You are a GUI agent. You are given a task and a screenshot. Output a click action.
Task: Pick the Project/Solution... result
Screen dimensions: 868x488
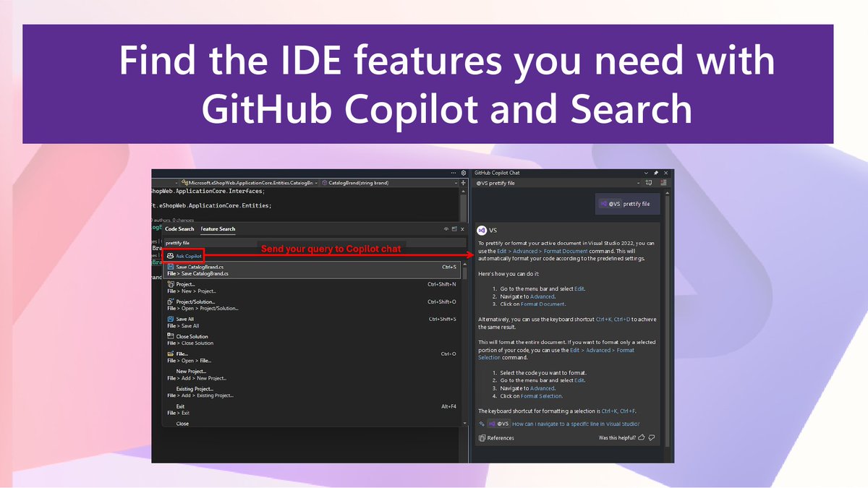click(x=312, y=305)
